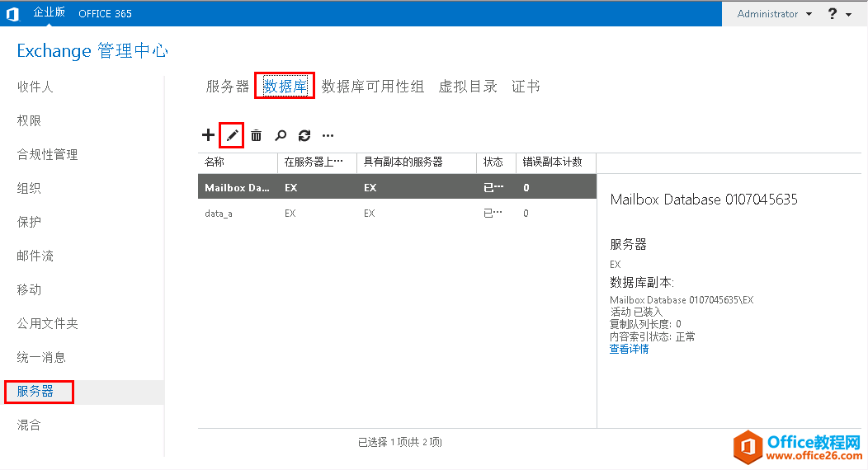This screenshot has width=868, height=470.
Task: Open the help question mark
Action: coord(832,14)
